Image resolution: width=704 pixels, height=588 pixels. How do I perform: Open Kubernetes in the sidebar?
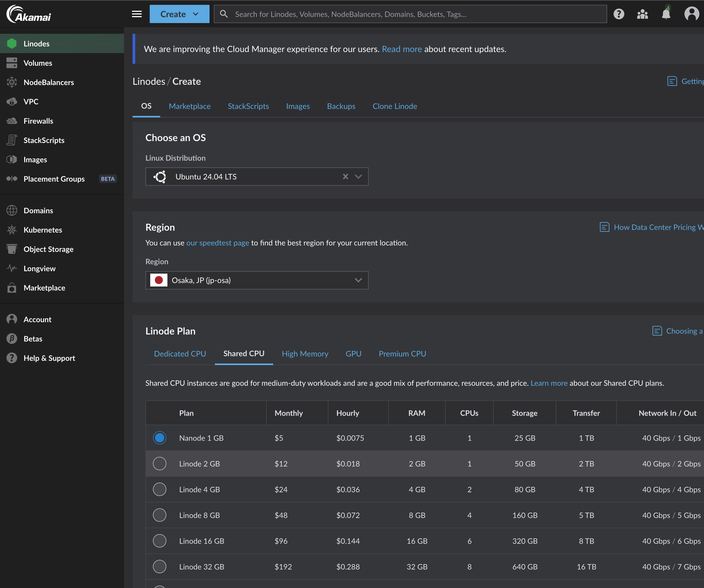(43, 230)
